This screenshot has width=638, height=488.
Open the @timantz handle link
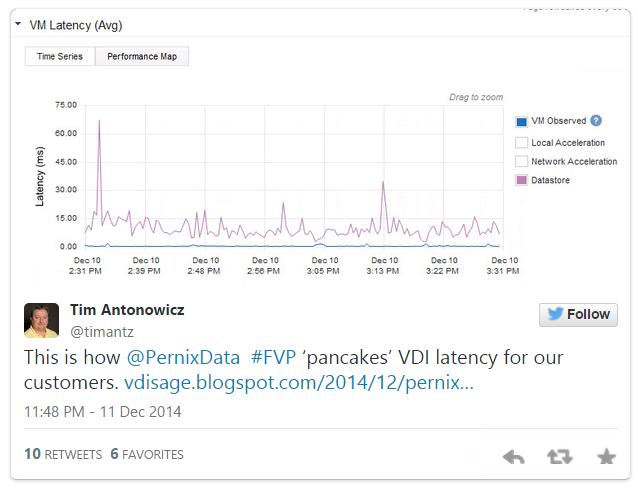(x=102, y=332)
